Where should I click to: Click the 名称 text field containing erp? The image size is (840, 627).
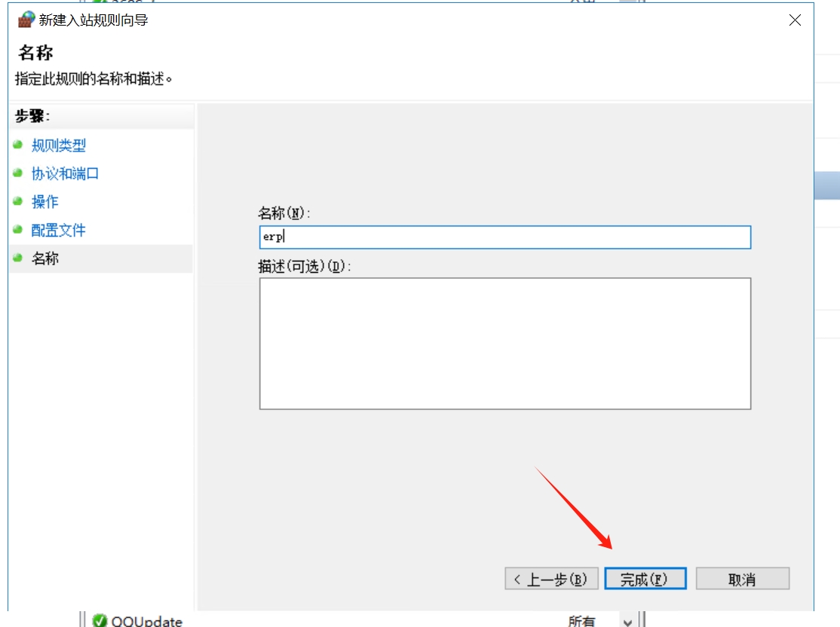click(504, 237)
